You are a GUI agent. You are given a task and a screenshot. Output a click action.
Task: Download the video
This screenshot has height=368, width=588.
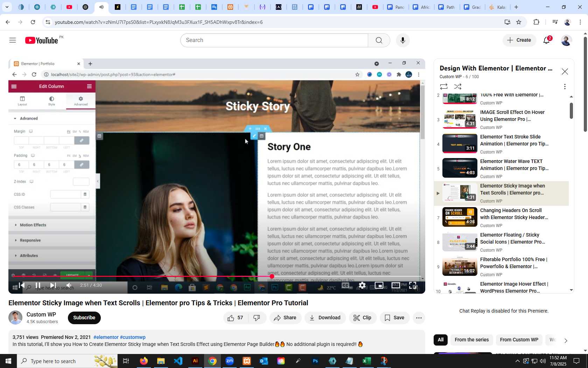325,318
